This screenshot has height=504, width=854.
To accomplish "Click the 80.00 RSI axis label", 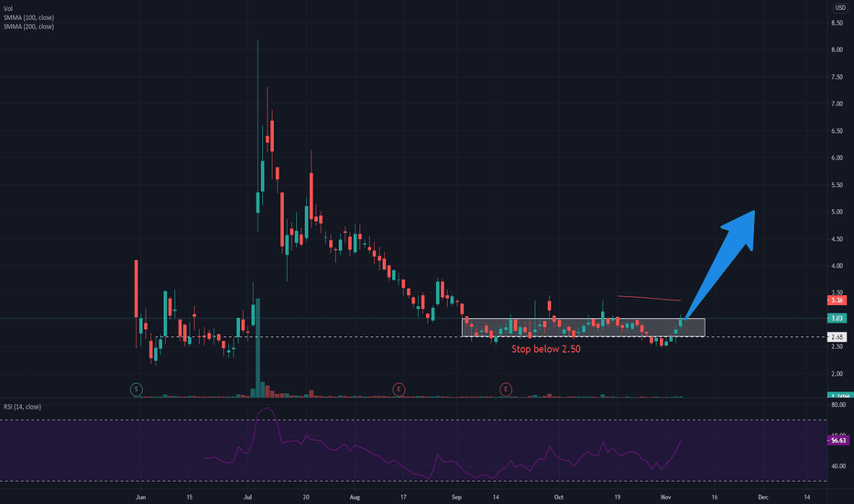I will point(838,405).
